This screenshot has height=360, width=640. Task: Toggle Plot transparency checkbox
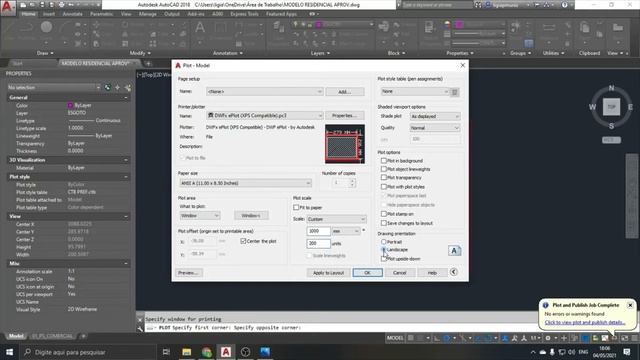point(384,177)
